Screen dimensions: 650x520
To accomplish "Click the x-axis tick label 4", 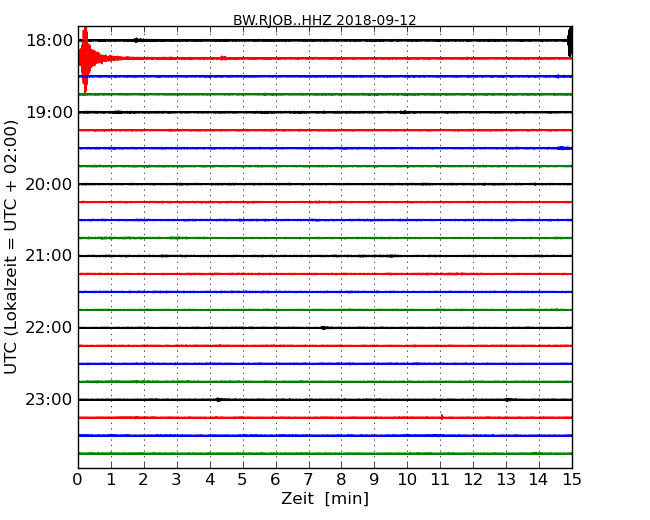I will click(x=210, y=480).
